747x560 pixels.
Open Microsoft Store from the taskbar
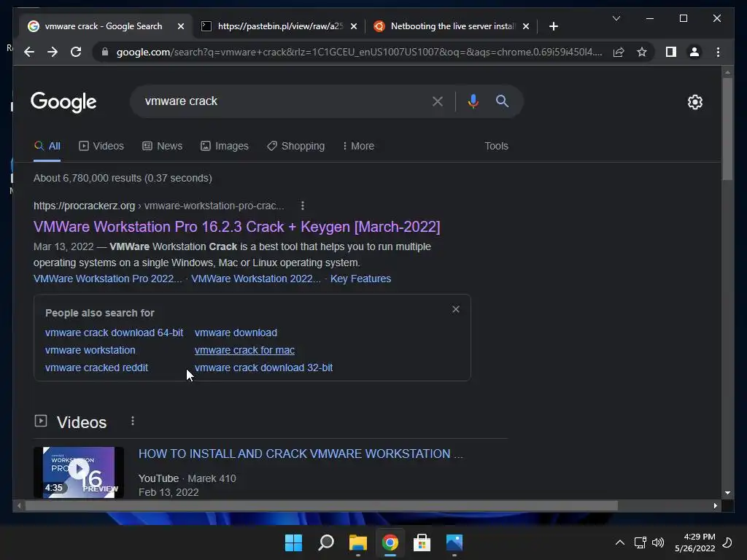pyautogui.click(x=422, y=542)
